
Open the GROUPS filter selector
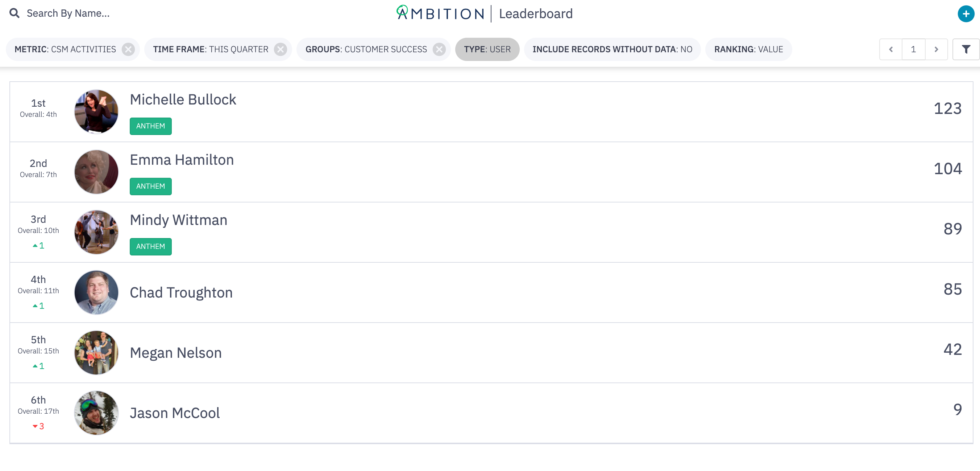[365, 49]
